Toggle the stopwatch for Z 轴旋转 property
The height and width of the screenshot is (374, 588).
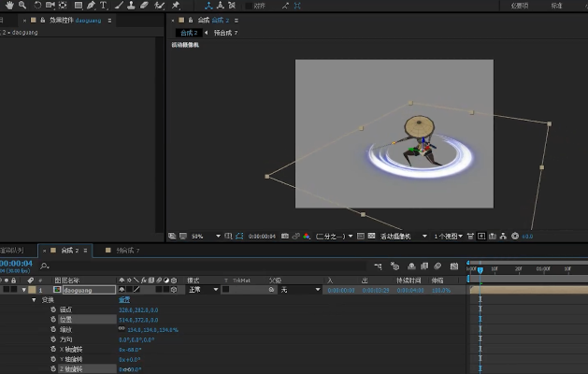[x=53, y=368]
